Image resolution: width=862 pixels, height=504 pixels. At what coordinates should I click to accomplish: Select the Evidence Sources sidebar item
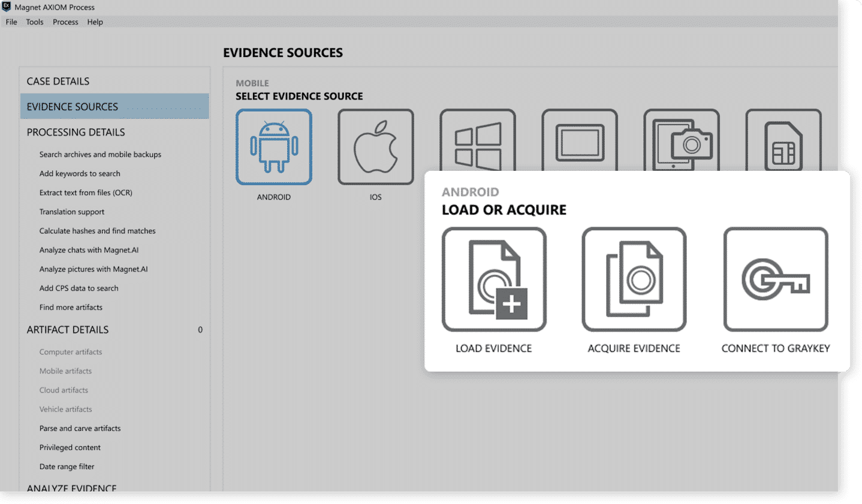pos(72,106)
